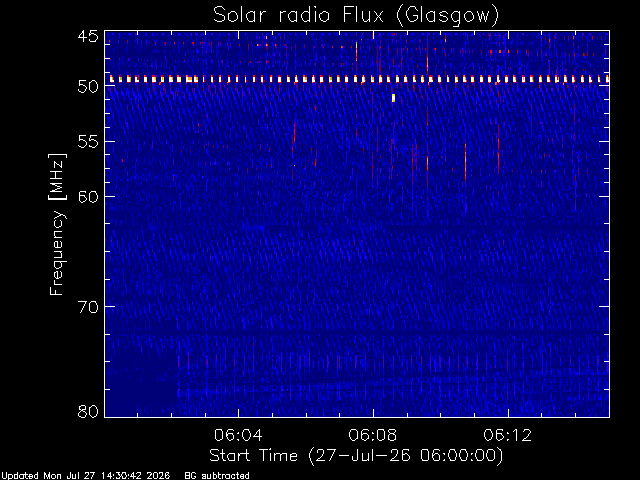640x480 pixels.
Task: Click the bright white burst below 50 MHz
Action: [x=393, y=98]
